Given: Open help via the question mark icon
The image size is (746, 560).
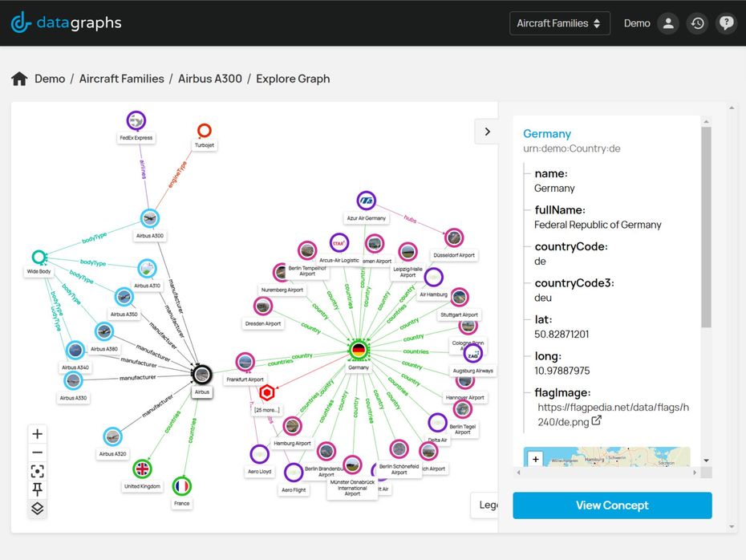Looking at the screenshot, I should point(726,23).
